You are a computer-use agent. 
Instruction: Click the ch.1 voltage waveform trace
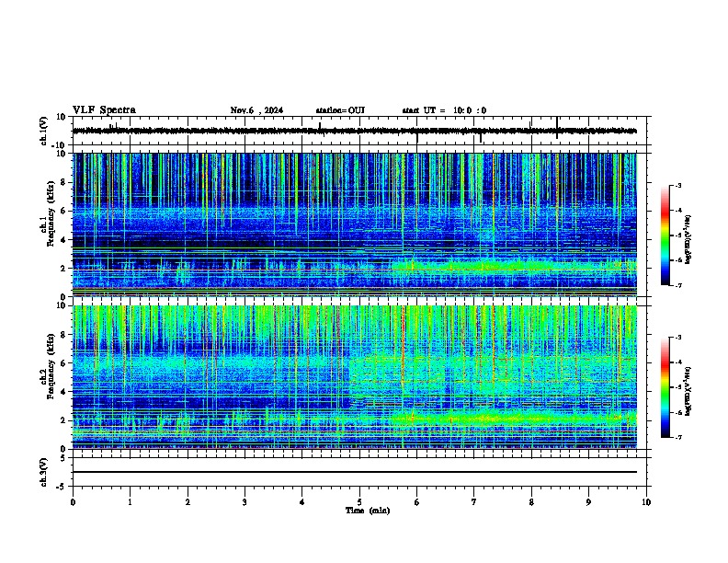tap(355, 131)
